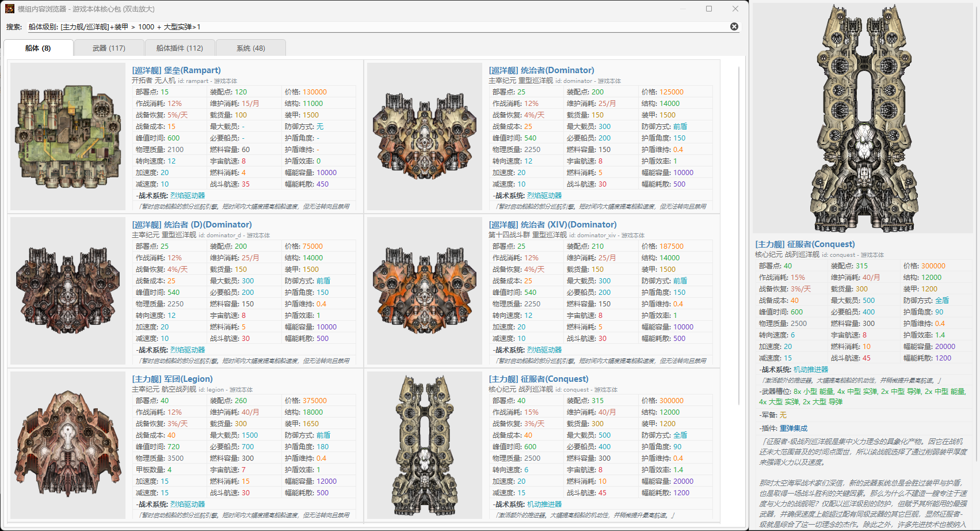Switch to the 武器 (117) tab
Image resolution: width=980 pixels, height=531 pixels.
[109, 48]
